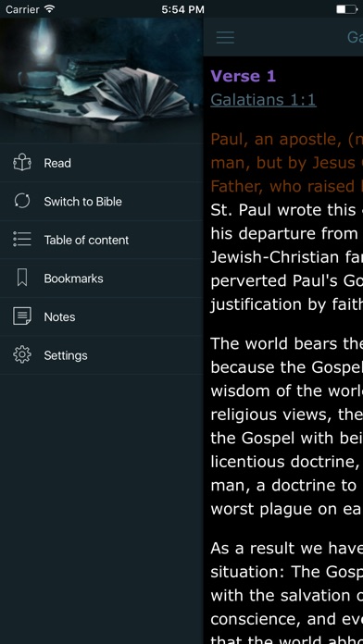
Task: Tap the Notes page icon
Action: coord(22,316)
